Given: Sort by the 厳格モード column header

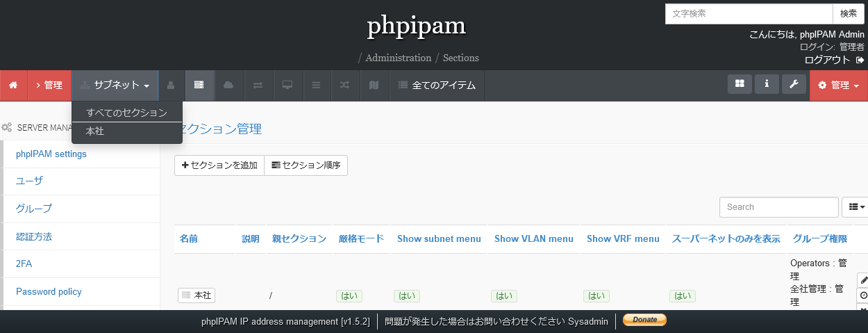Looking at the screenshot, I should [361, 238].
